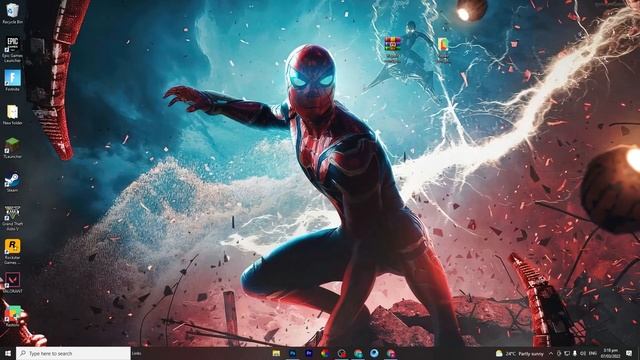Open File Explorer from the taskbar
The height and width of the screenshot is (360, 640).
(x=276, y=353)
